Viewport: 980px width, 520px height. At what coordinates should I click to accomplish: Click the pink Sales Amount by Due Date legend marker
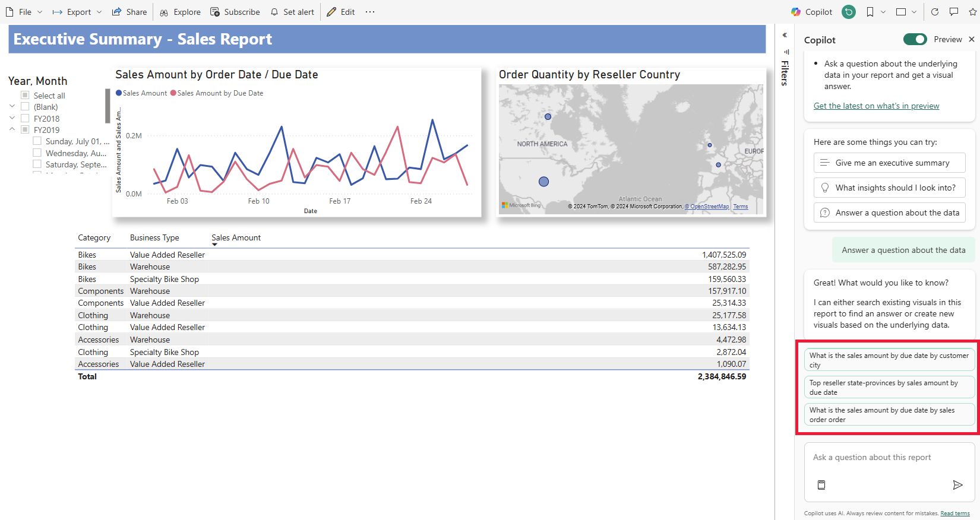click(x=173, y=93)
